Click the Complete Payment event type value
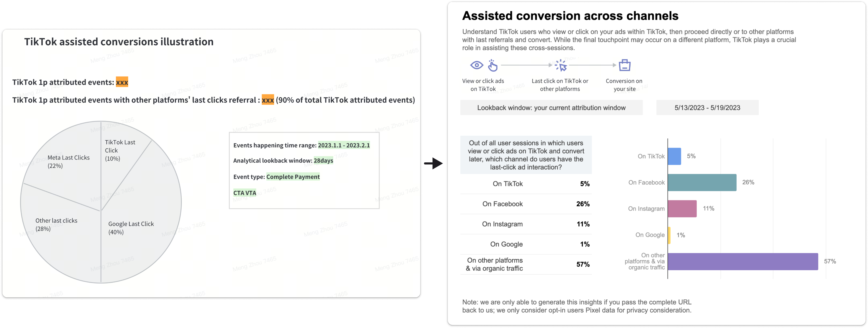The width and height of the screenshot is (868, 328). point(293,177)
